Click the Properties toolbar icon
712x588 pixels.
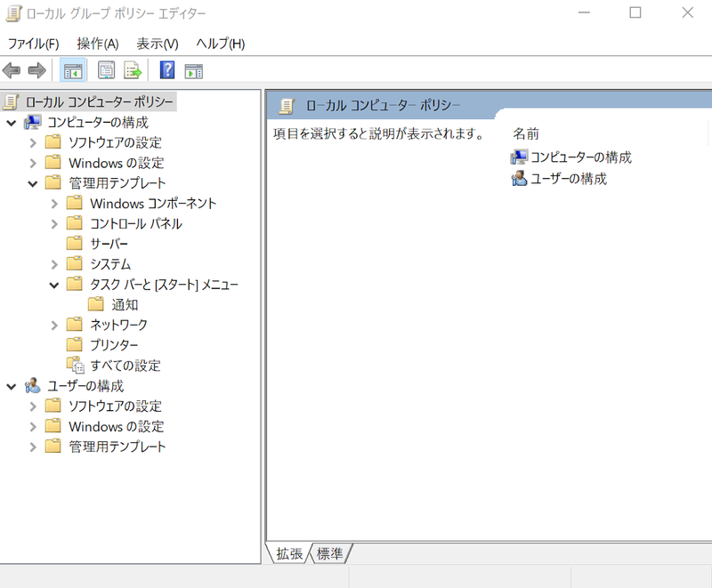[106, 70]
